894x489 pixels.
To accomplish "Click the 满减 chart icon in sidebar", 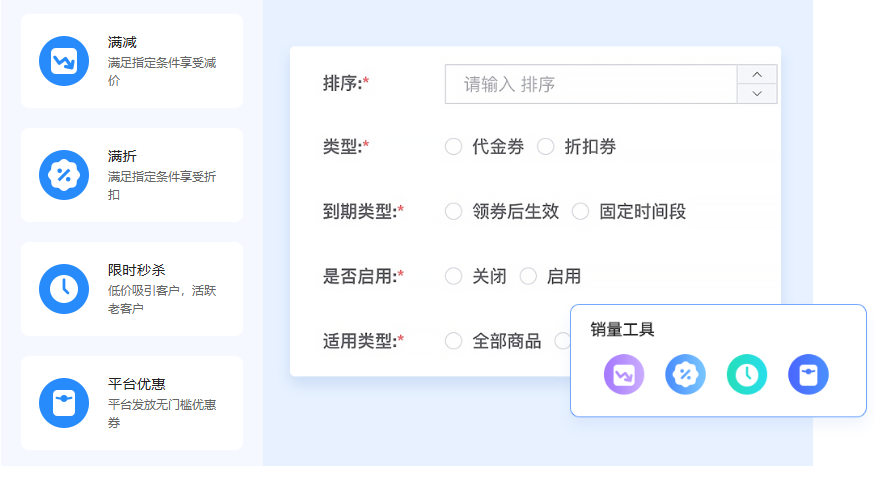I will (x=64, y=61).
